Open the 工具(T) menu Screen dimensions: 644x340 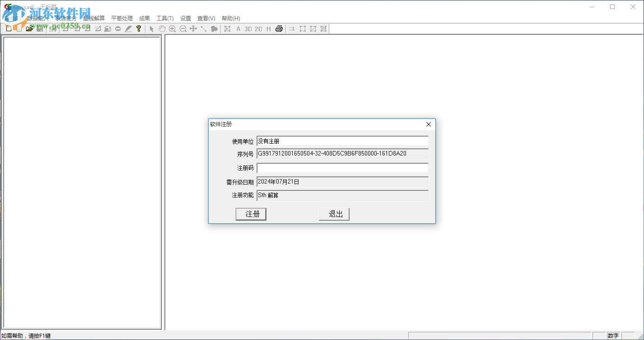[x=165, y=19]
